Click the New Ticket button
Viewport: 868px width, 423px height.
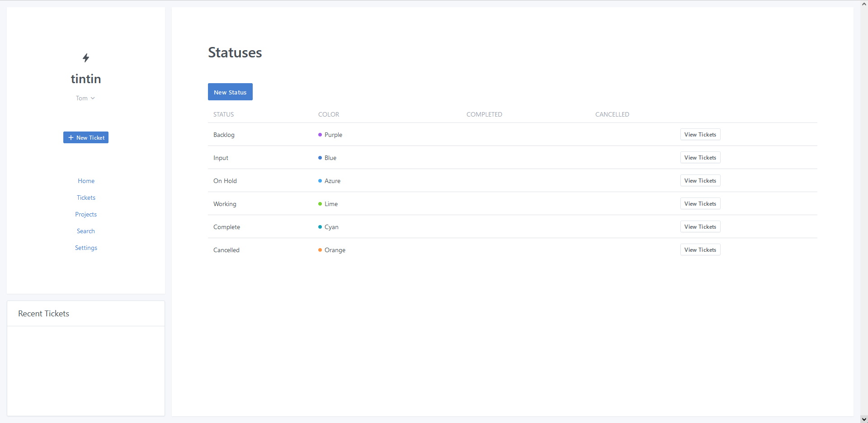click(86, 137)
